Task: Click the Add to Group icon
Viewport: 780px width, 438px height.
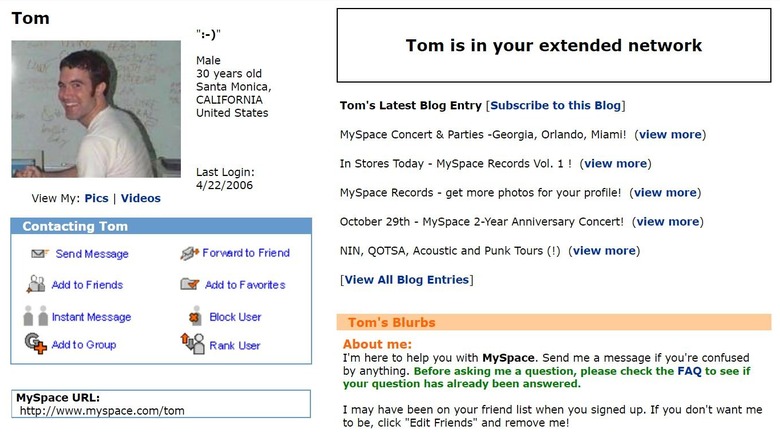Action: [x=36, y=345]
